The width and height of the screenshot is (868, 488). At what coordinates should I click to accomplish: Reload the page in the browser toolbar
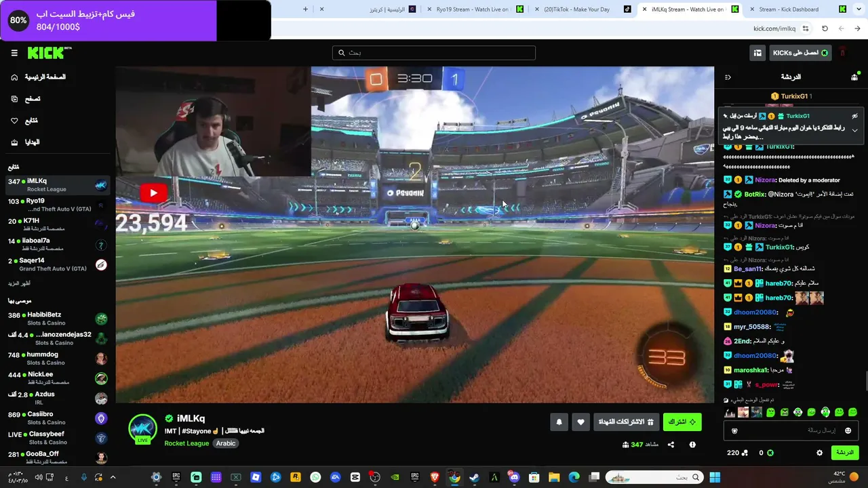click(x=825, y=28)
